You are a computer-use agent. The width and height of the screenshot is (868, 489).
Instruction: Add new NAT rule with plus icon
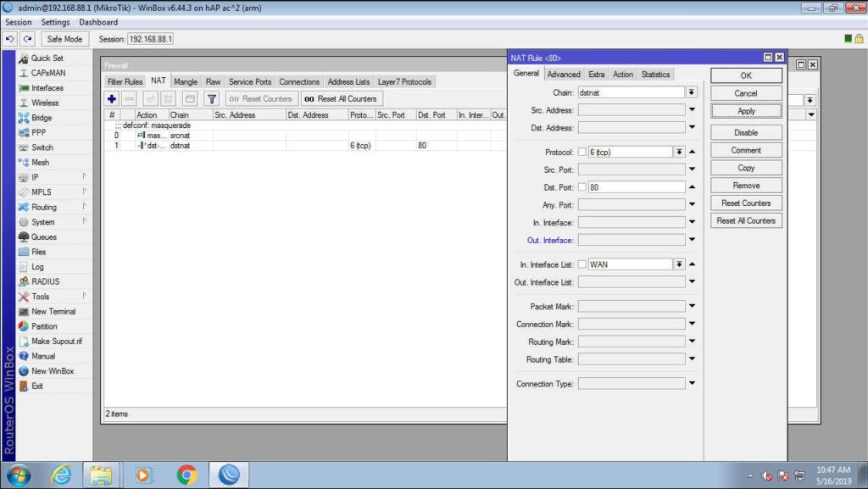coord(112,99)
